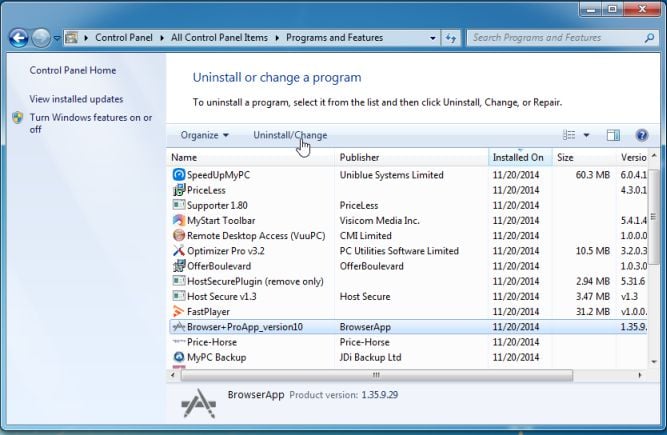Image resolution: width=667 pixels, height=435 pixels.
Task: Open the view options dropdown arrow
Action: pyautogui.click(x=586, y=136)
